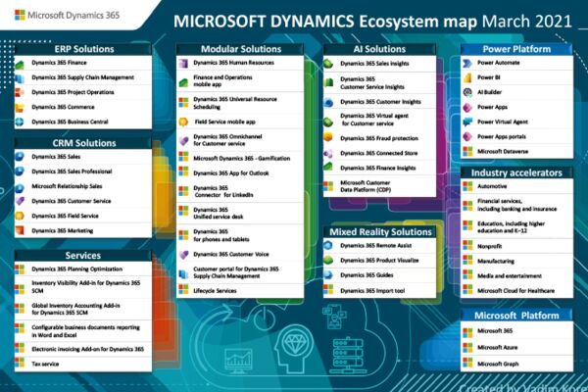Select the CRM Solutions header
The image size is (588, 392).
coord(83,143)
